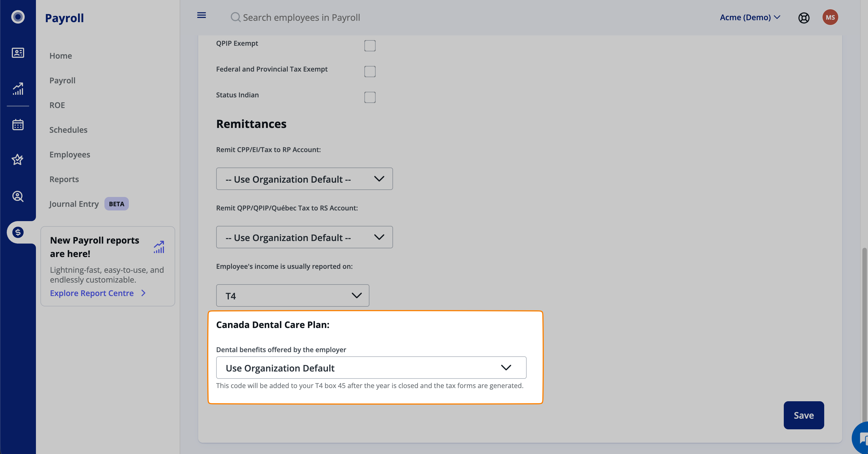Click the Save button
The width and height of the screenshot is (868, 454).
click(804, 415)
